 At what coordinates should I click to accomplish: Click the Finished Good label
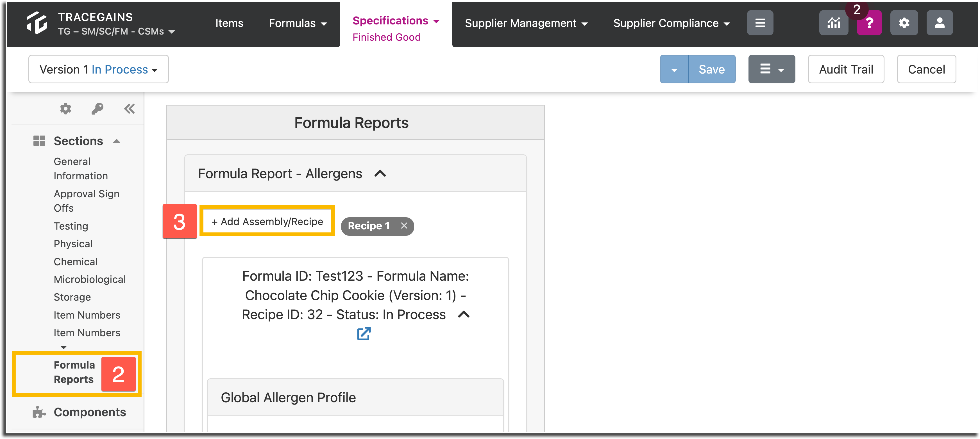387,37
